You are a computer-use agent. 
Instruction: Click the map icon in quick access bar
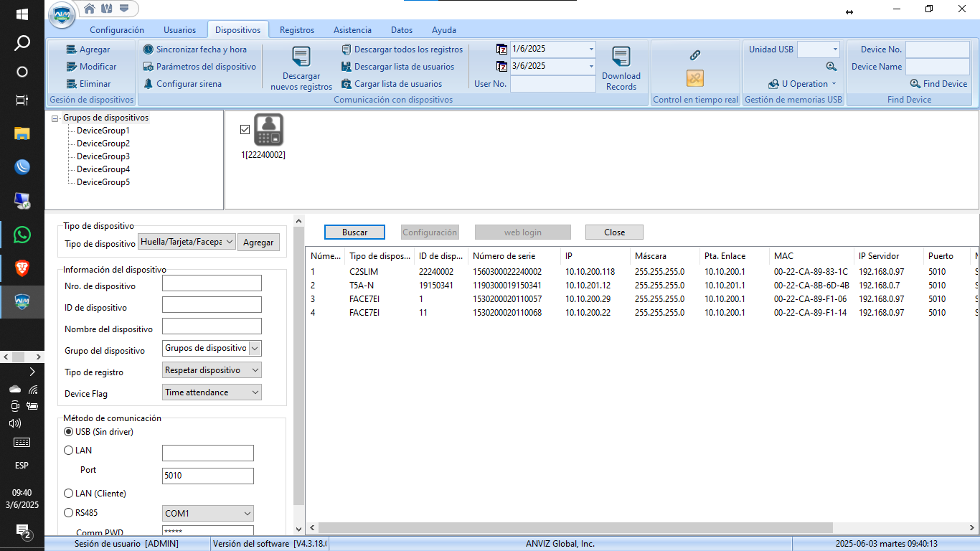tap(107, 9)
